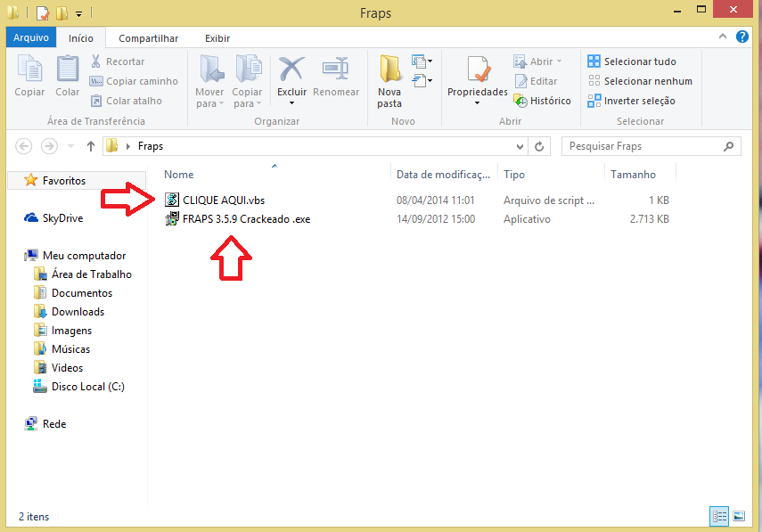Viewport: 762px width, 532px height.
Task: Expand the address bar history dropdown
Action: (x=520, y=146)
